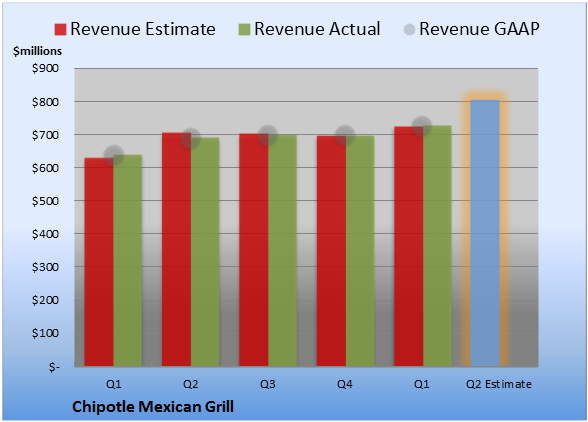Click the 'Q3' x-axis label
This screenshot has height=422, width=588.
268,384
